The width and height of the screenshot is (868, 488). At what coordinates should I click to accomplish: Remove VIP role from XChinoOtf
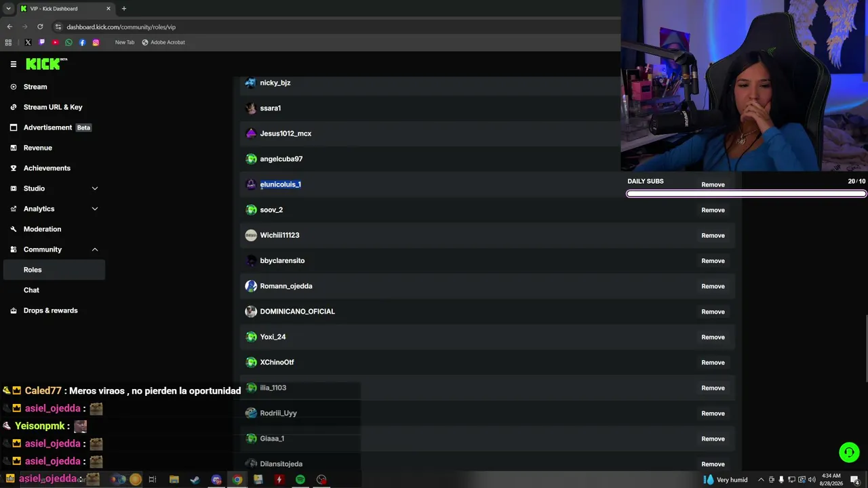(x=713, y=363)
